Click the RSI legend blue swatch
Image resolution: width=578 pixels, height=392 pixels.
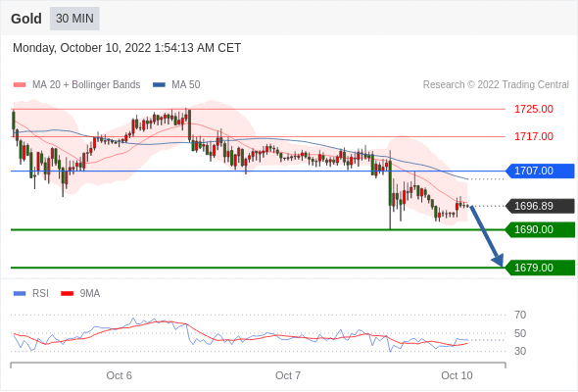pyautogui.click(x=20, y=294)
